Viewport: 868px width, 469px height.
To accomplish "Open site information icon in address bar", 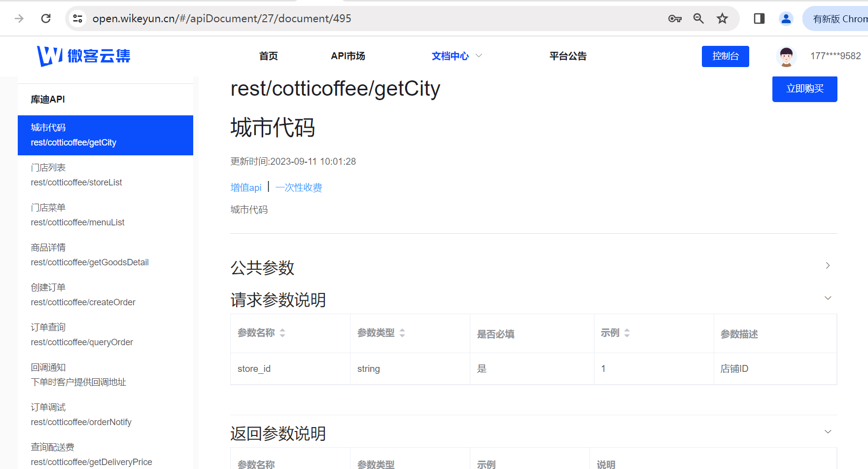I will coord(77,19).
